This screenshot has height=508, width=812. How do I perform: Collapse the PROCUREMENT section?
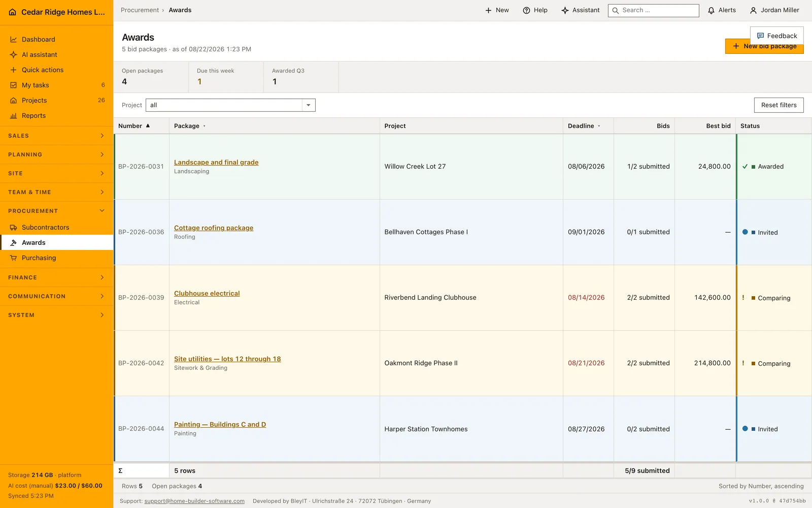click(56, 211)
